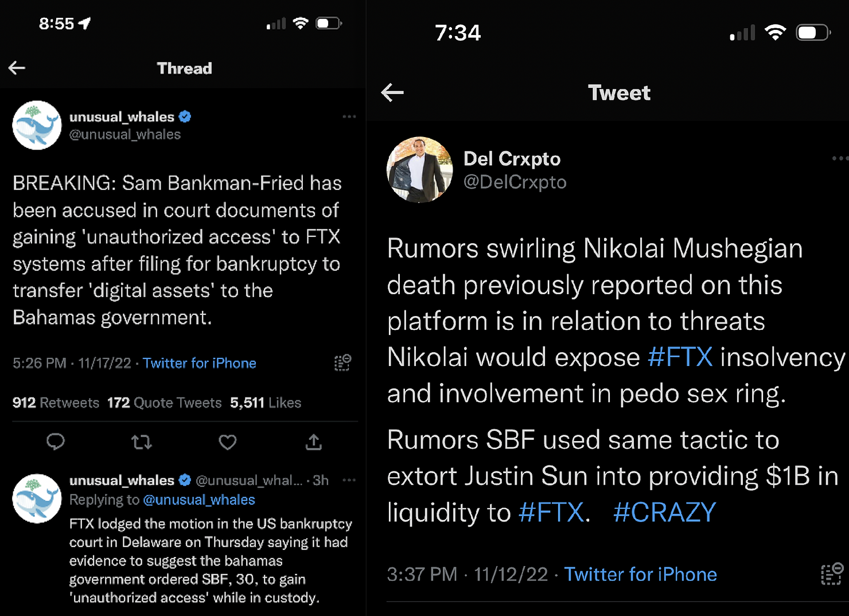Go back from the Thread screen
849x616 pixels.
tap(17, 68)
